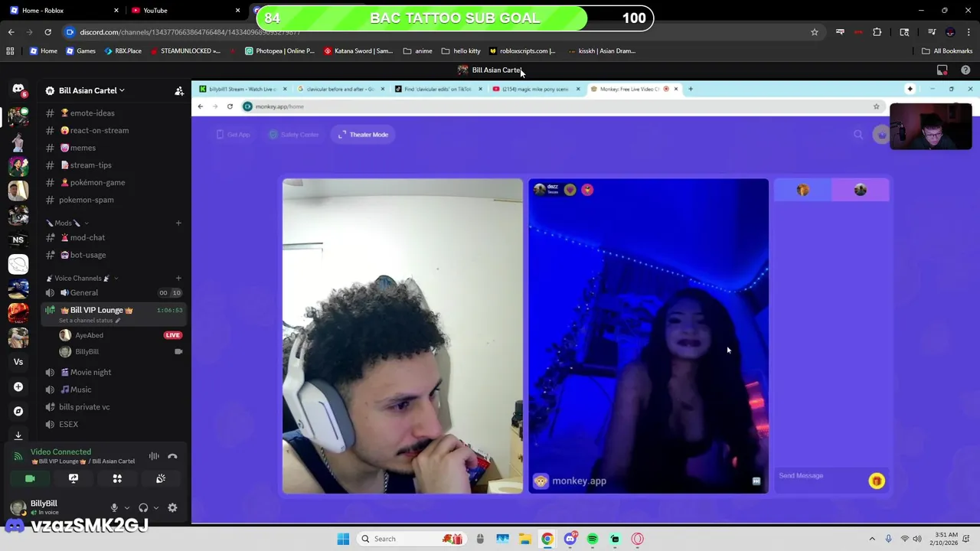980x551 pixels.
Task: Open Chrome profile avatar
Action: [x=950, y=32]
